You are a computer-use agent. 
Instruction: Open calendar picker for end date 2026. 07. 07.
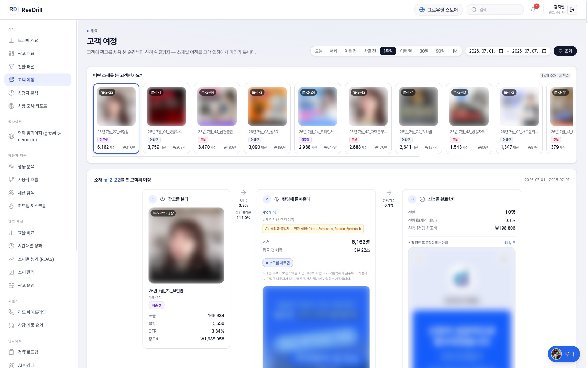[x=544, y=51]
